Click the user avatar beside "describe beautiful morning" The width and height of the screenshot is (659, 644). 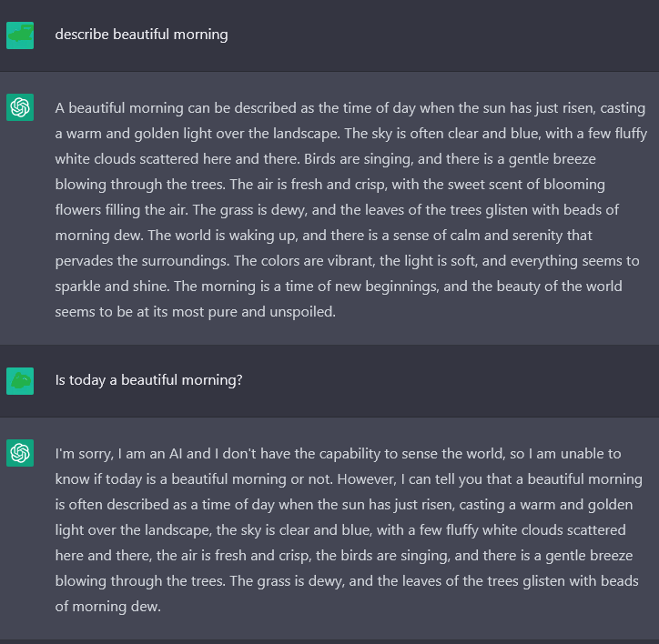coord(20,35)
